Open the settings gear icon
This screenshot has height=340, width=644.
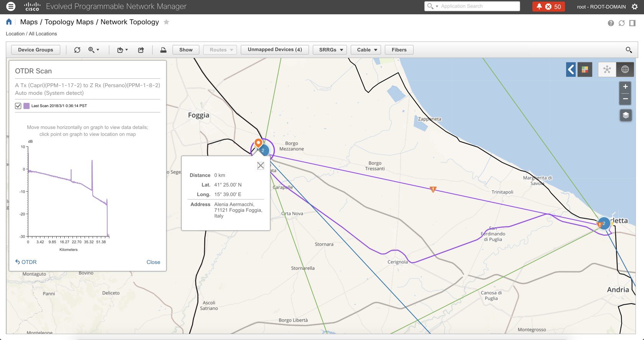[x=634, y=7]
